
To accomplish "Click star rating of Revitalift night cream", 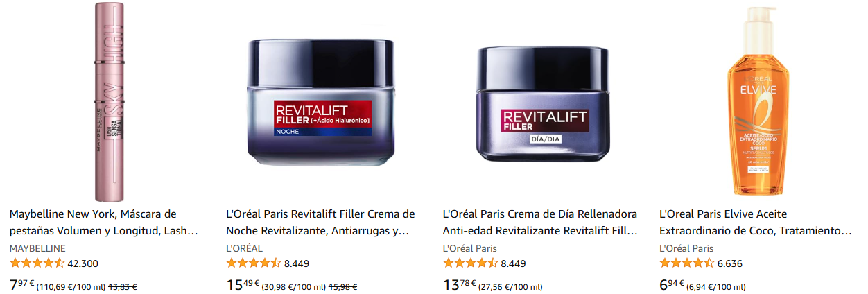I will click(x=254, y=263).
